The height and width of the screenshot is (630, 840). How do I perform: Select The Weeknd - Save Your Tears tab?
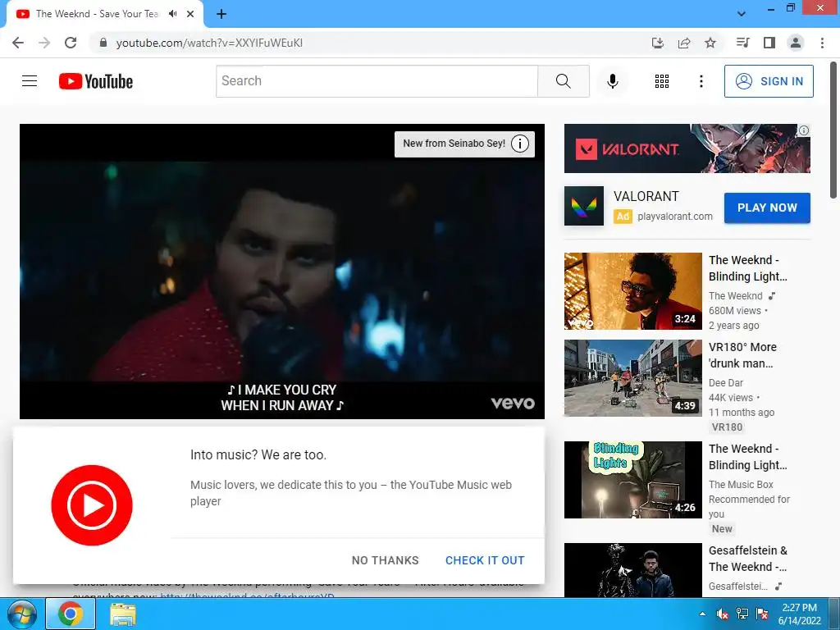pyautogui.click(x=97, y=14)
